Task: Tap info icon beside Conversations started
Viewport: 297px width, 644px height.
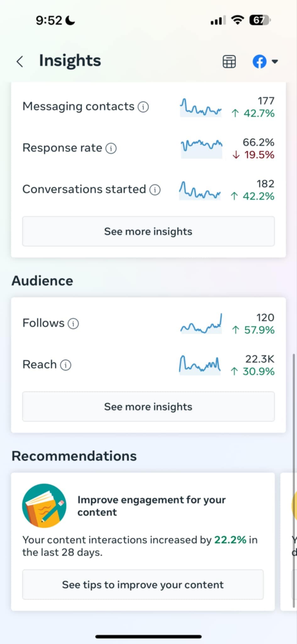Action: [x=155, y=190]
